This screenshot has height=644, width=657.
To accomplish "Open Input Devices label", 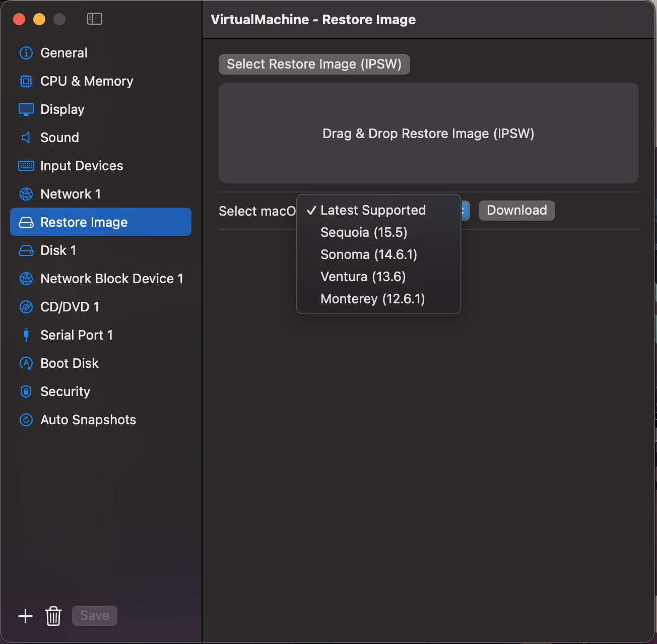I will (82, 166).
